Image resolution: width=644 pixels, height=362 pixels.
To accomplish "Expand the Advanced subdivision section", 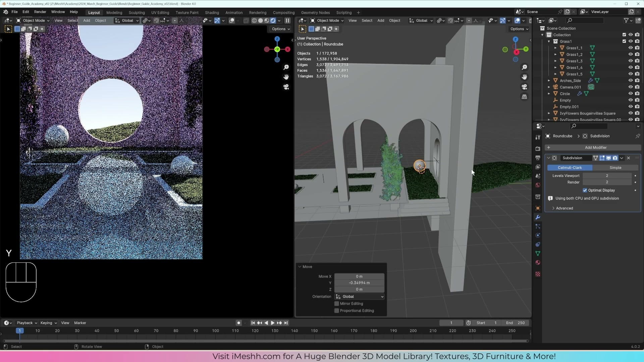I will click(564, 208).
